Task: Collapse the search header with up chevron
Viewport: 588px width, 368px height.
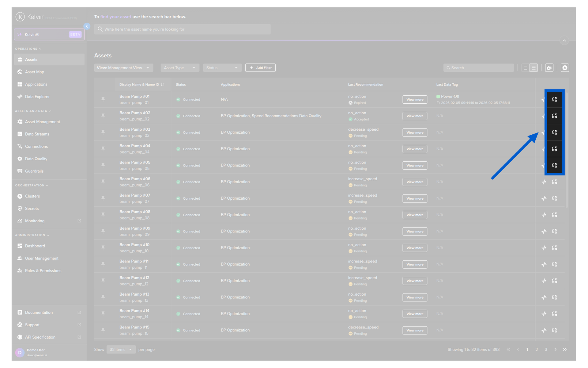Action: click(564, 40)
